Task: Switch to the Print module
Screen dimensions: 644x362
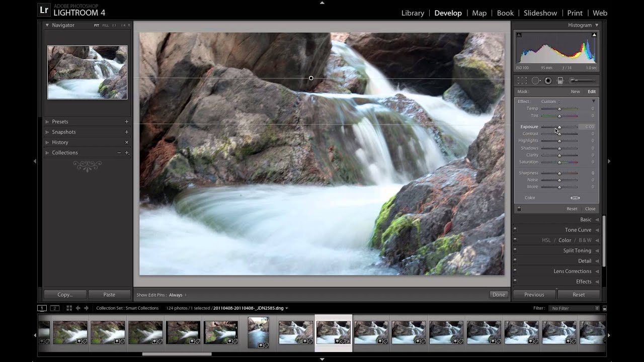Action: [x=575, y=13]
